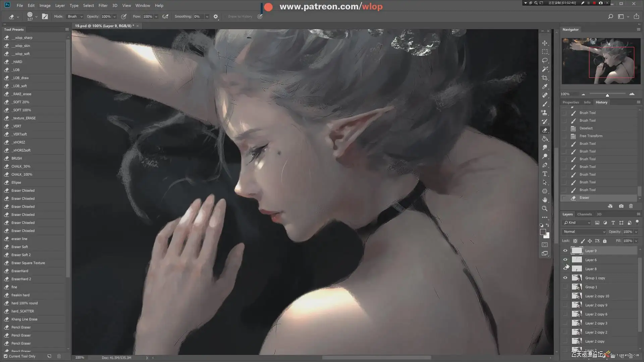Delete current history state with trash icon
Screen dimensions: 644x362
click(631, 206)
